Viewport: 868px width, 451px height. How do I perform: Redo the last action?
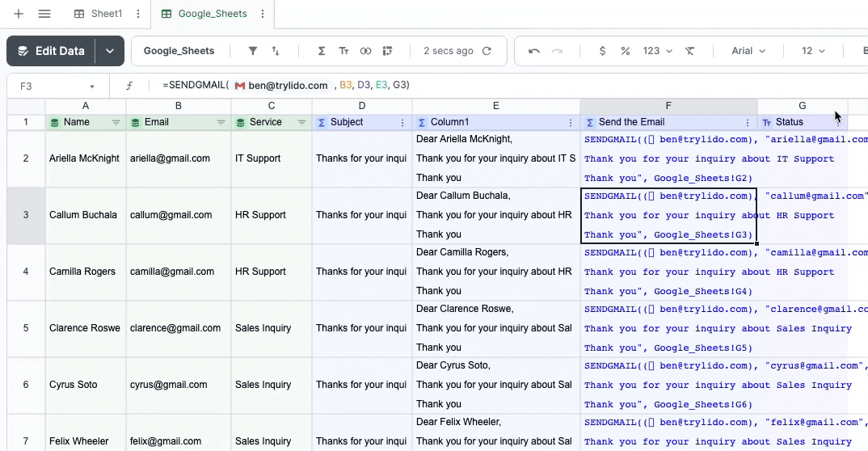(557, 51)
